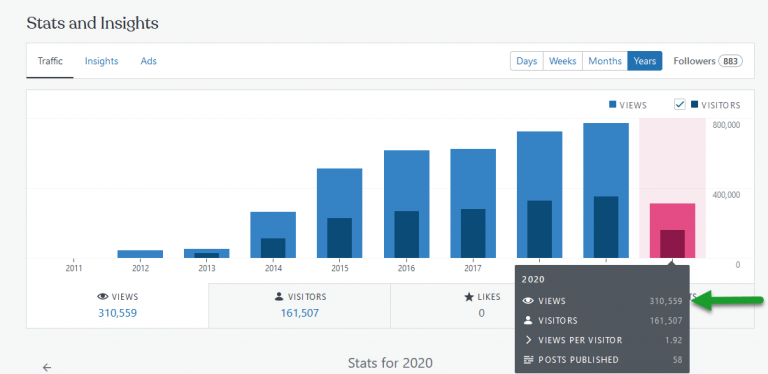Screen dimensions: 768x374
Task: Click the 310,559 views count link
Action: 118,313
